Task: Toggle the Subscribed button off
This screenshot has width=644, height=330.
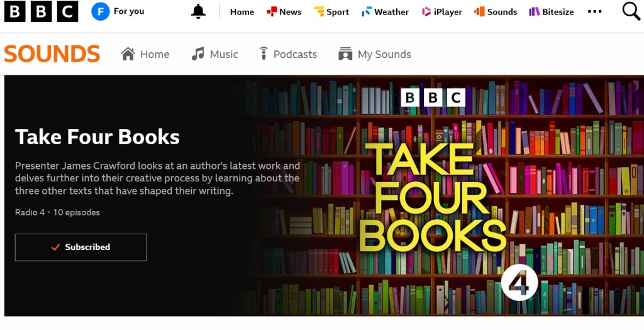Action: coord(80,247)
